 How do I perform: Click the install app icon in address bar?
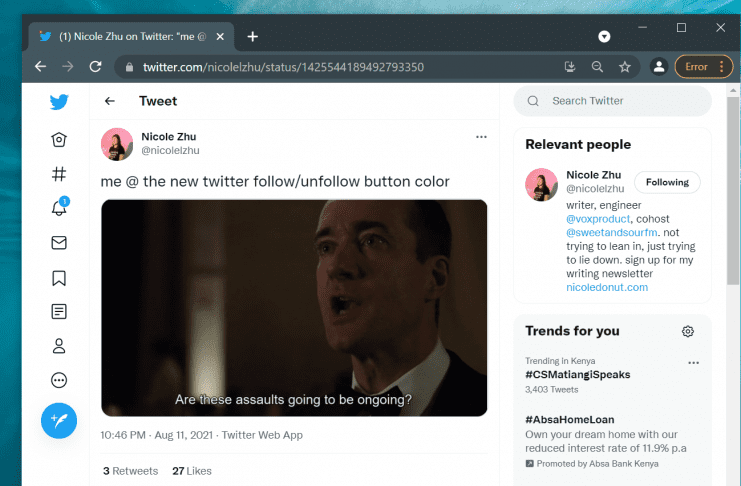[x=570, y=67]
